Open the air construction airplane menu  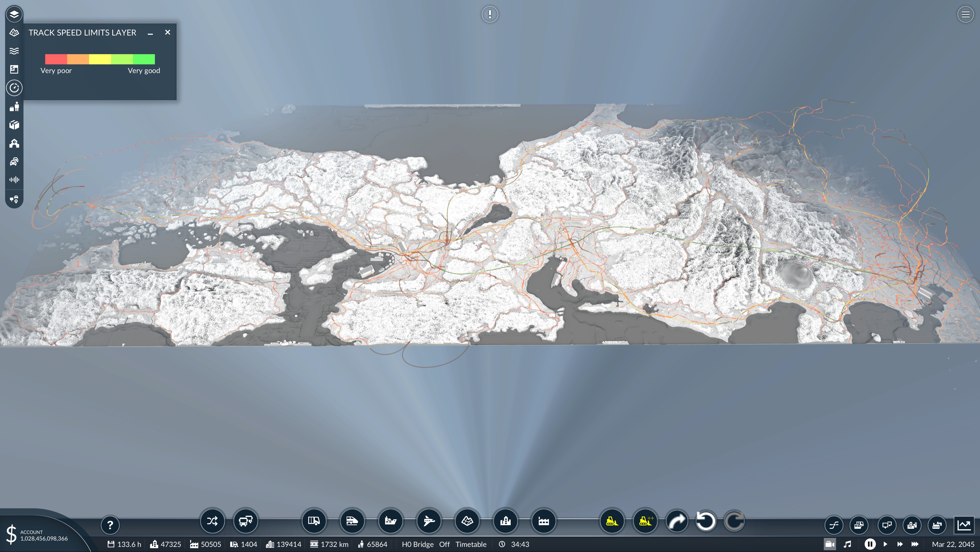[429, 521]
